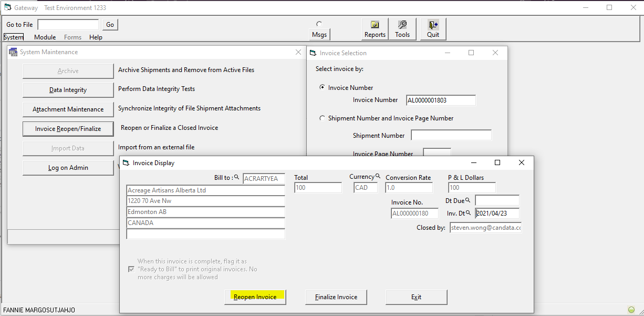Click the Dt Due lookup magnifier icon
644x316 pixels.
coord(468,200)
